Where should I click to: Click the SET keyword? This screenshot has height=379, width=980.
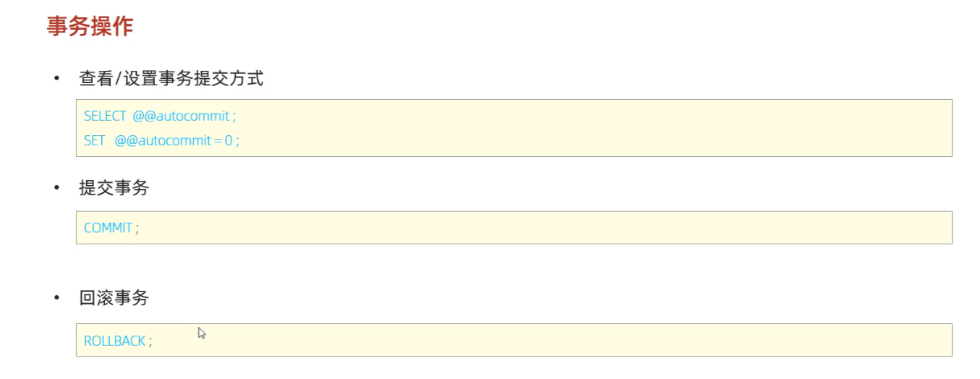pyautogui.click(x=95, y=140)
